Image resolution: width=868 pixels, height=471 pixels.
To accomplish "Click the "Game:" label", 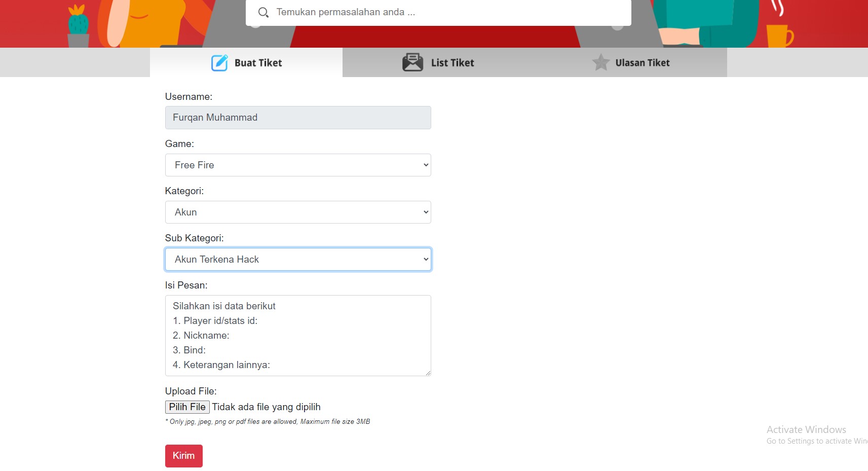I will tap(179, 143).
